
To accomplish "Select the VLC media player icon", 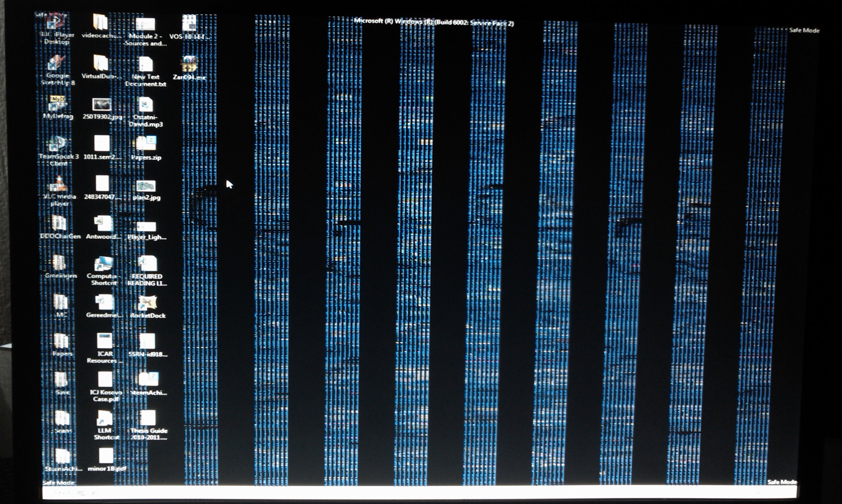I will (59, 184).
